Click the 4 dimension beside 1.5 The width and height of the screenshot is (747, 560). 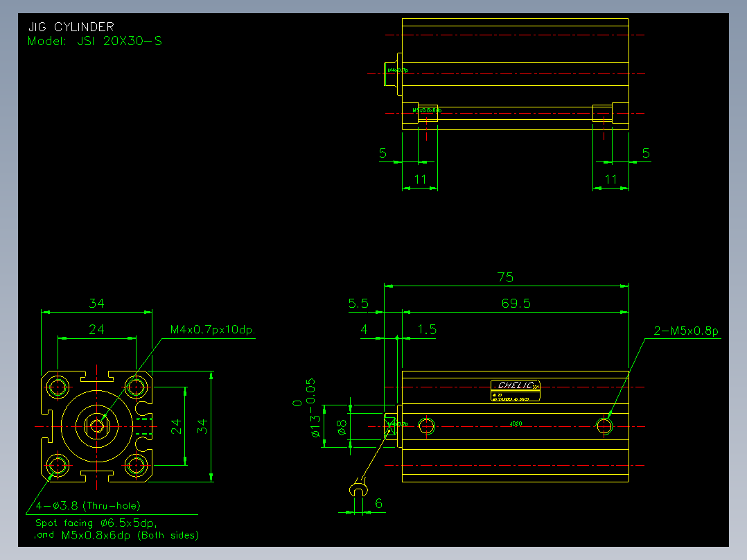pos(364,329)
